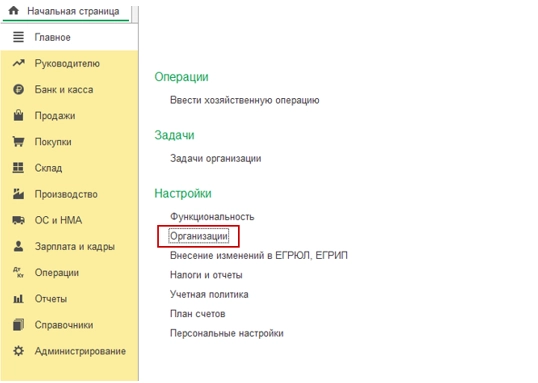Open the Начальная страница tab
Screen dimensions: 538x383
pos(66,11)
